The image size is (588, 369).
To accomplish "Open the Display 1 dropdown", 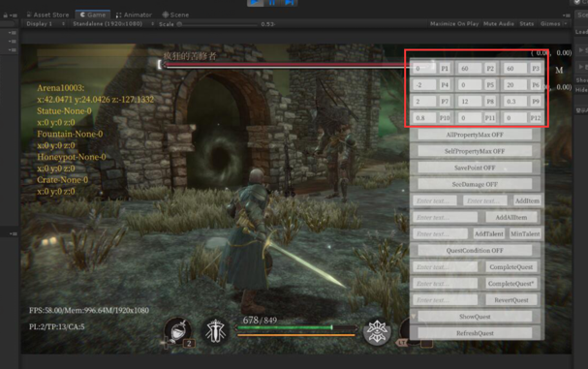I will click(x=46, y=24).
